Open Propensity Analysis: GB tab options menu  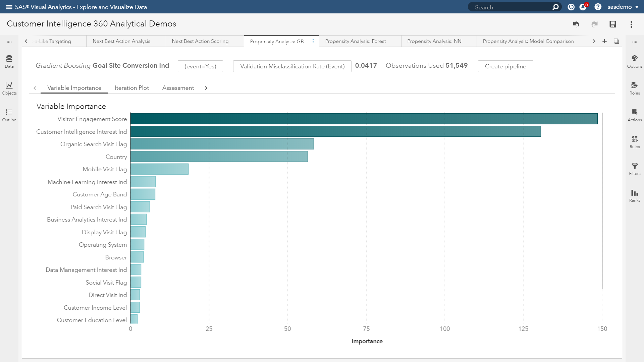pyautogui.click(x=313, y=41)
